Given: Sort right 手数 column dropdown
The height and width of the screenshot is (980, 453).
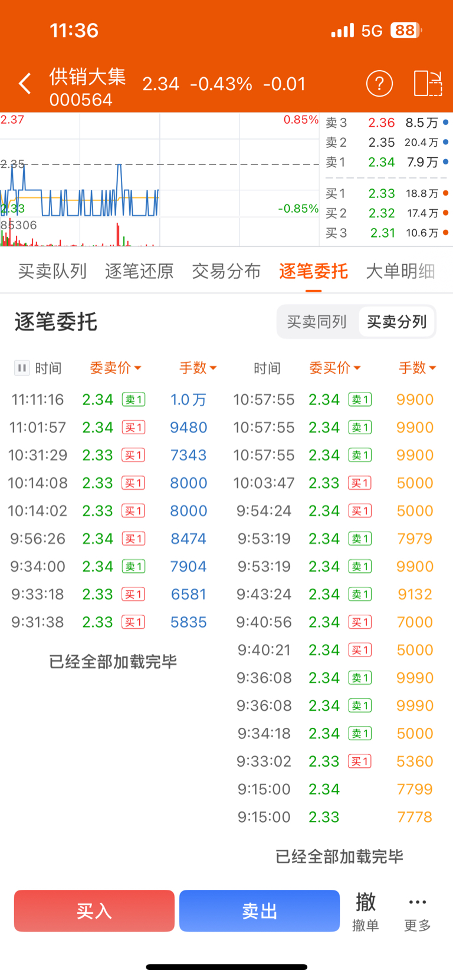Looking at the screenshot, I should pyautogui.click(x=418, y=368).
